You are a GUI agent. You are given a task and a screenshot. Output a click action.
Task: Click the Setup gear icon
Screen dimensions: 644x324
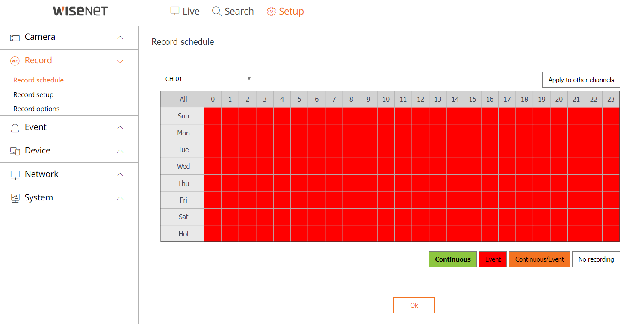point(271,12)
